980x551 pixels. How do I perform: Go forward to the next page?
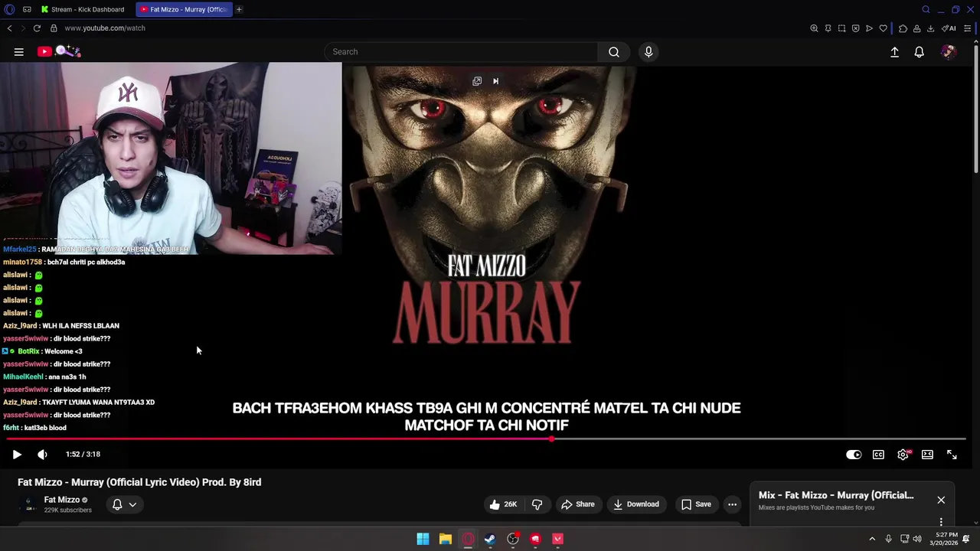pyautogui.click(x=22, y=28)
